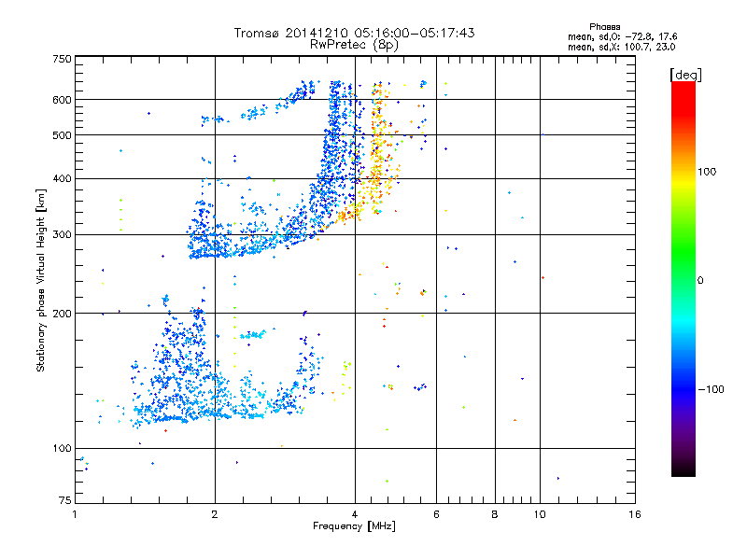Click the x-axis label 'Frequency [MHz]'
This screenshot has width=747, height=560.
[354, 526]
